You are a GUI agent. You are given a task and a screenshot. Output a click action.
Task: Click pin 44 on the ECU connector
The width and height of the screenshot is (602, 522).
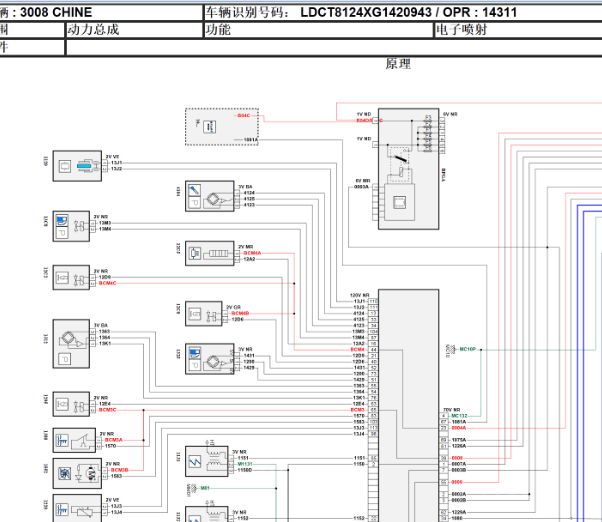click(x=373, y=350)
